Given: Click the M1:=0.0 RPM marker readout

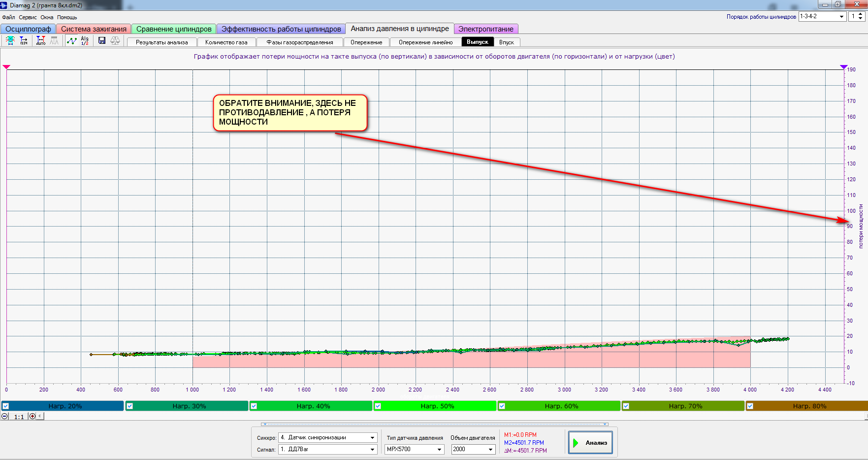Looking at the screenshot, I should point(520,435).
